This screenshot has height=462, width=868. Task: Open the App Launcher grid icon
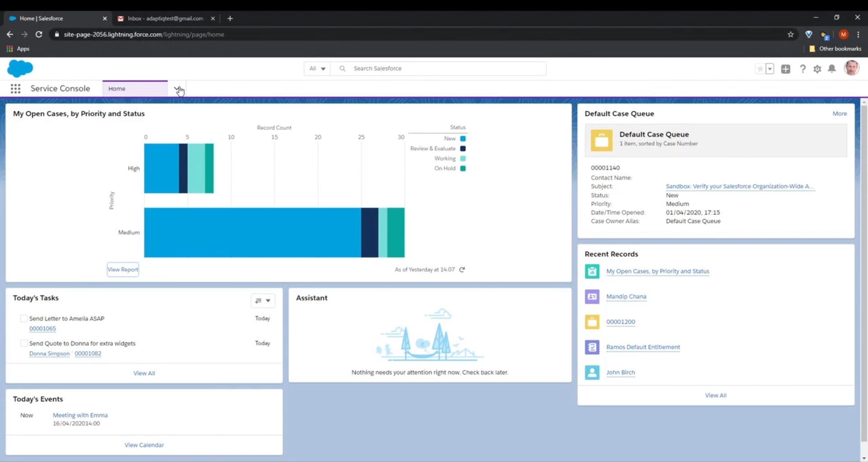(x=15, y=89)
